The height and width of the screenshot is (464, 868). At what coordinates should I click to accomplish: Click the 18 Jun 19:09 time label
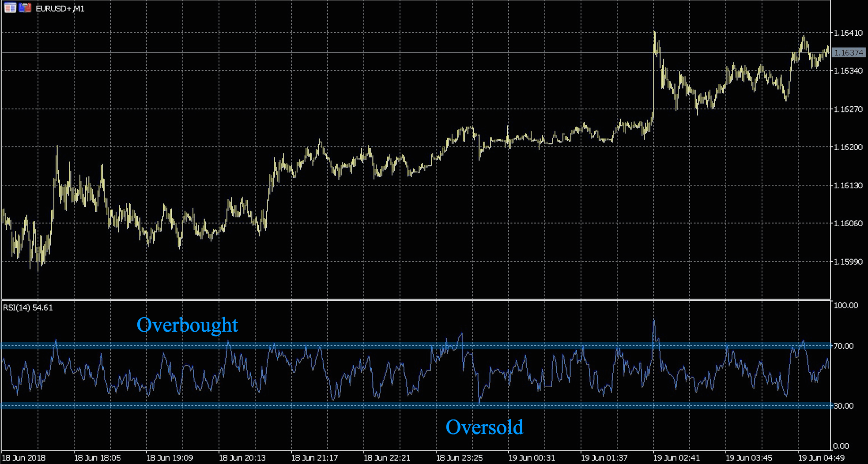coord(170,458)
